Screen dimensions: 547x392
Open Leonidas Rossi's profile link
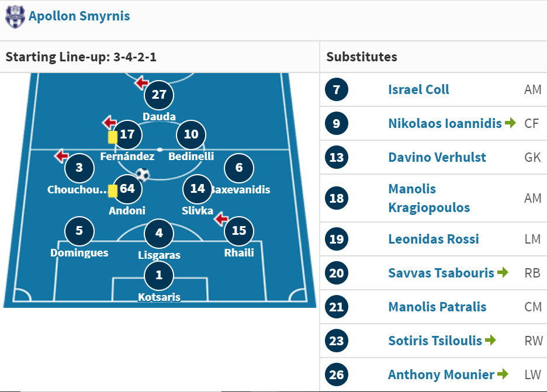pyautogui.click(x=434, y=240)
